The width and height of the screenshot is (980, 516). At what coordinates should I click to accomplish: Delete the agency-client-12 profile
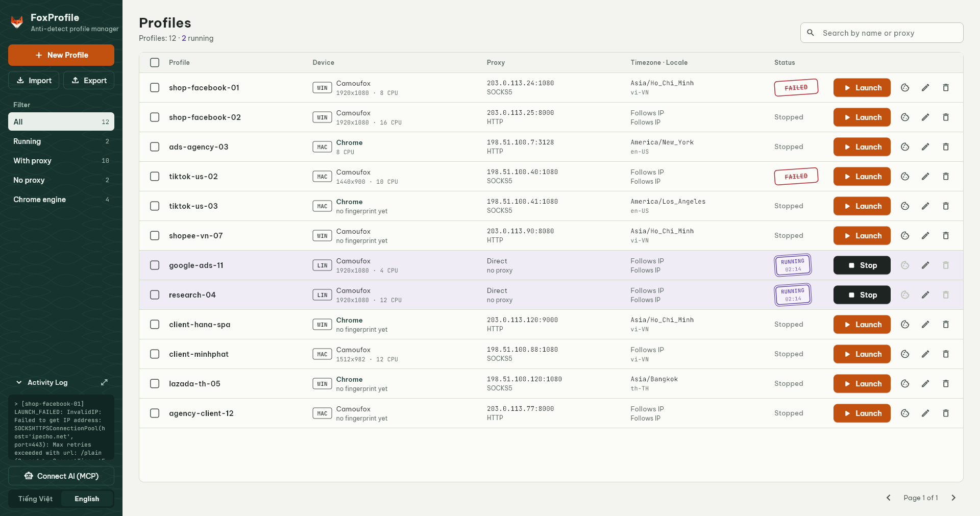click(946, 413)
